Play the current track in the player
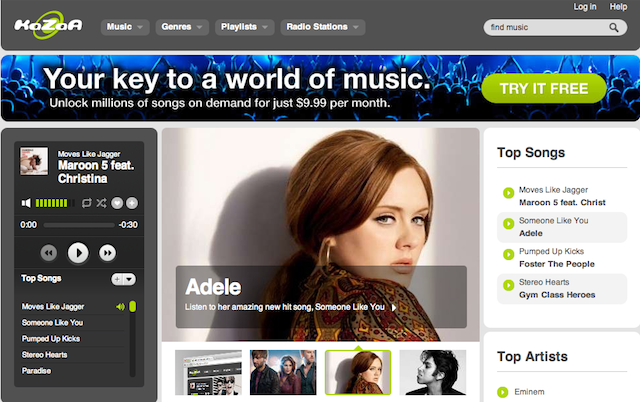The image size is (640, 402). click(x=78, y=253)
